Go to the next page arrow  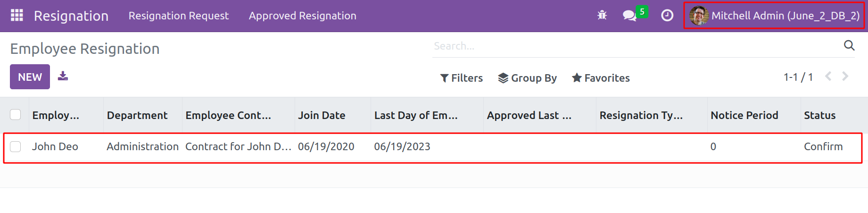point(845,77)
